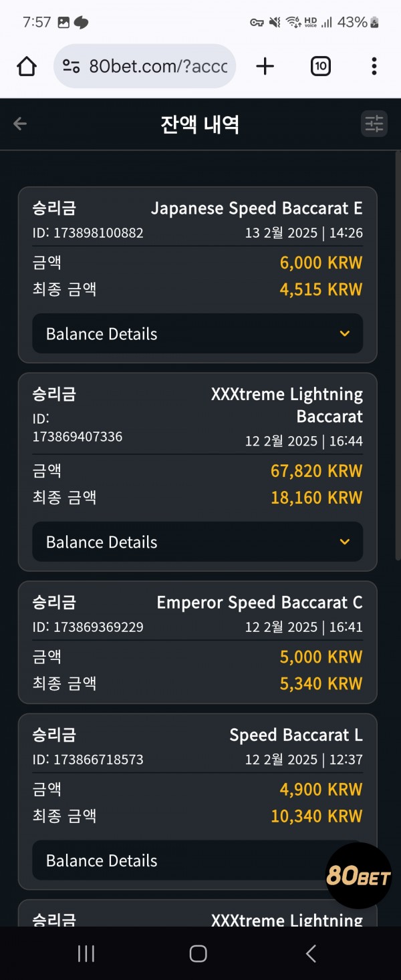
Task: Expand Balance Details for Speed Baccarat L
Action: point(198,860)
